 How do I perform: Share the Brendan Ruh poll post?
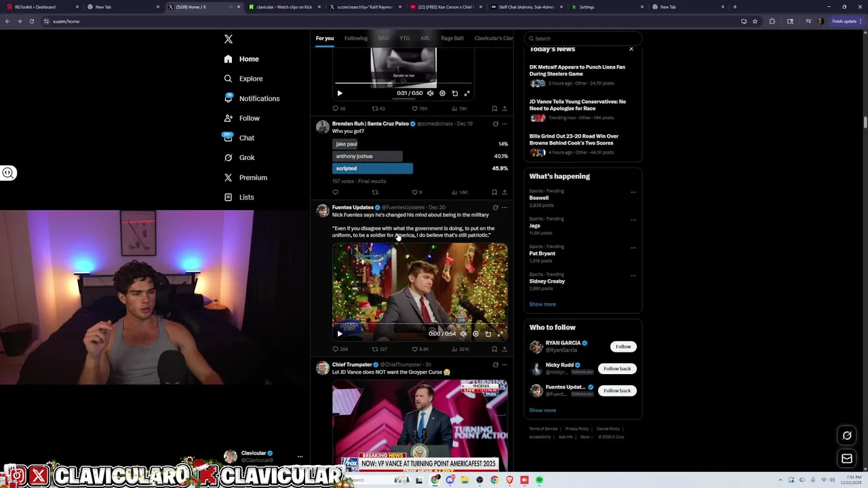pos(504,192)
